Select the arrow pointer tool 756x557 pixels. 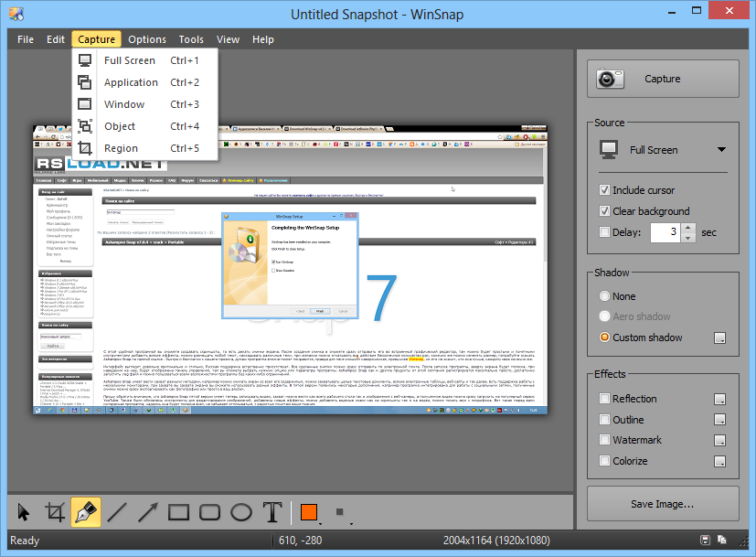point(23,512)
